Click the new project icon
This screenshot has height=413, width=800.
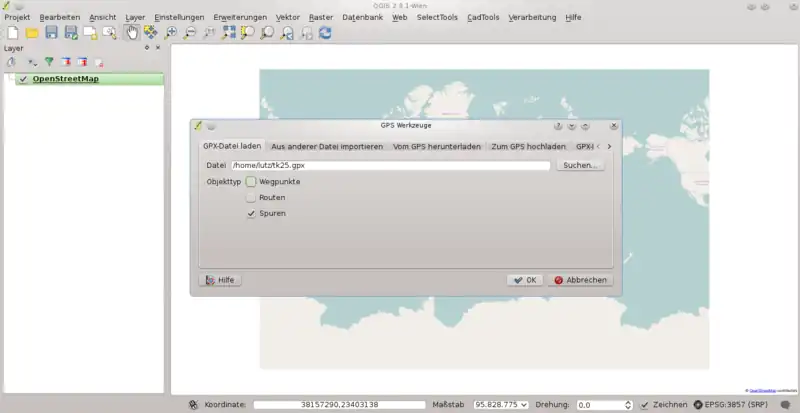point(12,33)
